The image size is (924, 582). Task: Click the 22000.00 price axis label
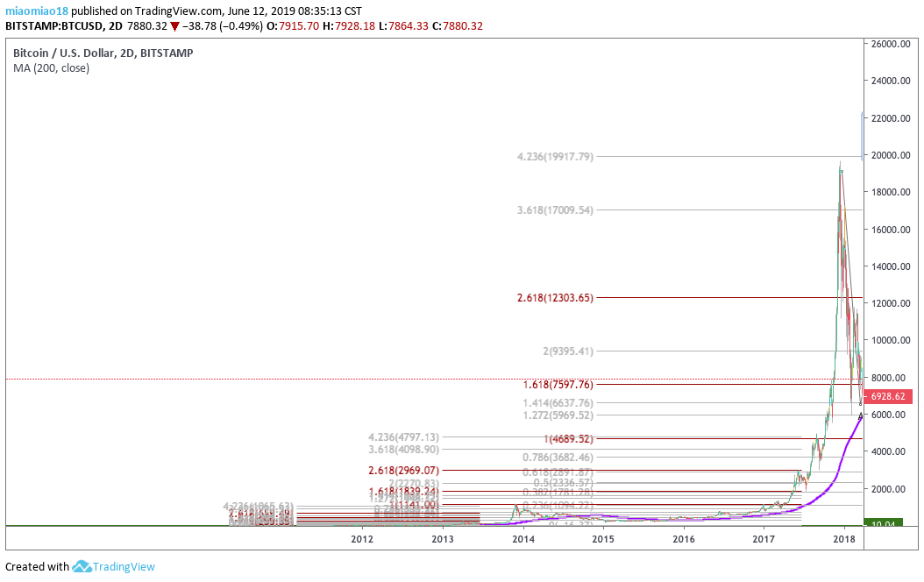coord(891,118)
